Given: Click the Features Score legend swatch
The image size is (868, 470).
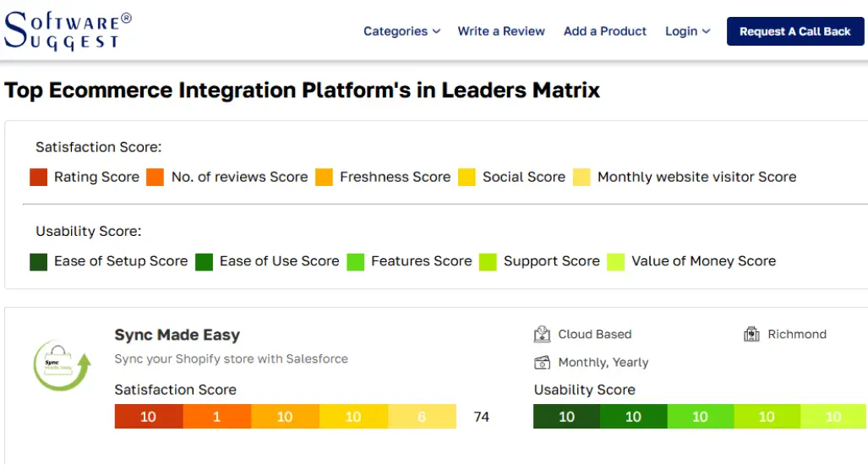Looking at the screenshot, I should (355, 262).
